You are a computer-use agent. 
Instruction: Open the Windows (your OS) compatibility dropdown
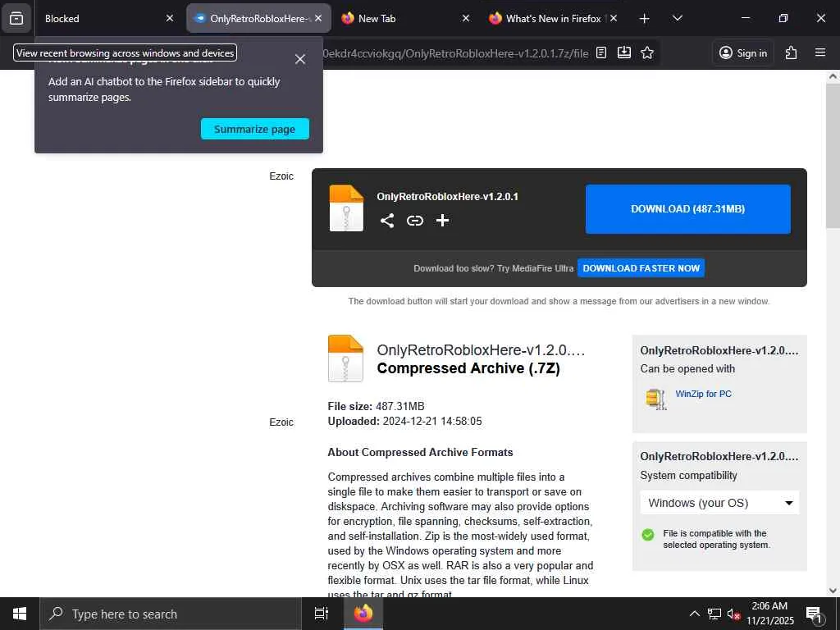click(x=719, y=503)
